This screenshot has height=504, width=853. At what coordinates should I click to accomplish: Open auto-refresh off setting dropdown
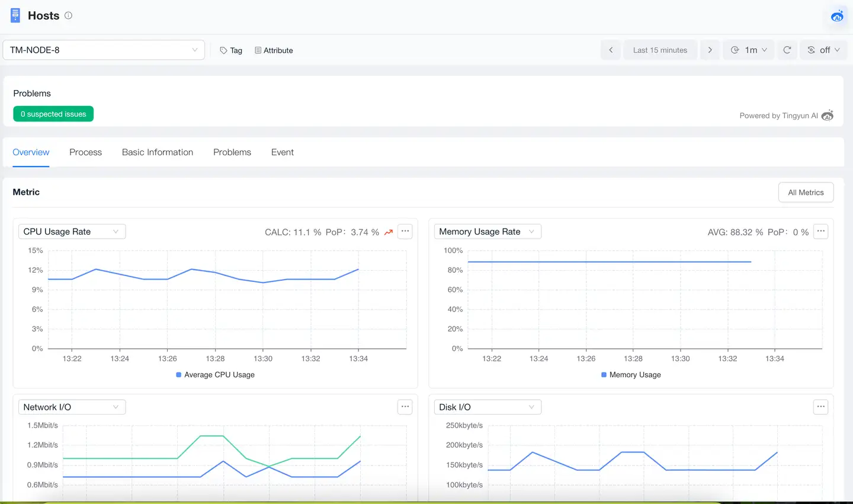pos(823,50)
